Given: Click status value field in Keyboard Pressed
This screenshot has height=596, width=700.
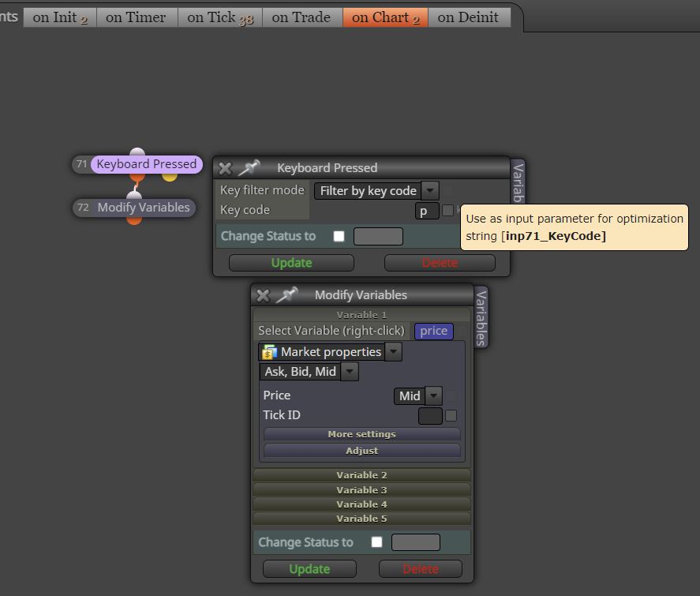Looking at the screenshot, I should click(x=378, y=236).
